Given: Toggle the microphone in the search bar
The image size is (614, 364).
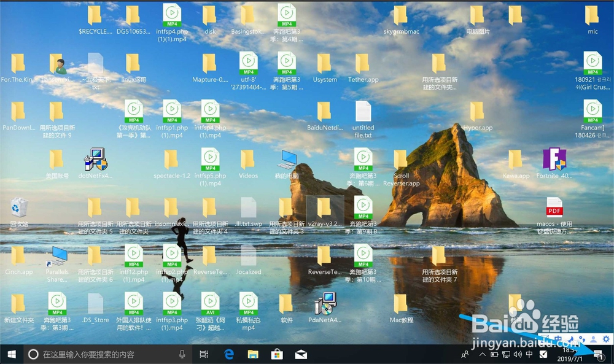Looking at the screenshot, I should [182, 354].
